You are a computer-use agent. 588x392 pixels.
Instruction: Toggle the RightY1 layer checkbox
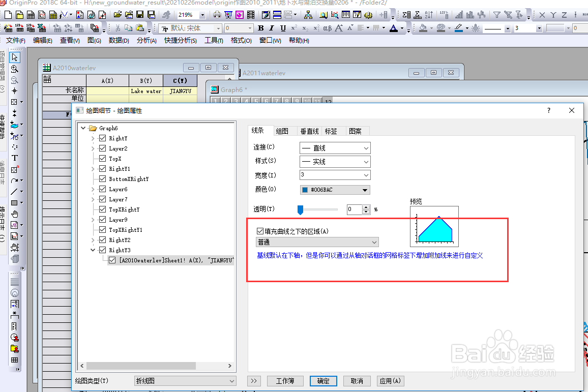click(x=102, y=169)
